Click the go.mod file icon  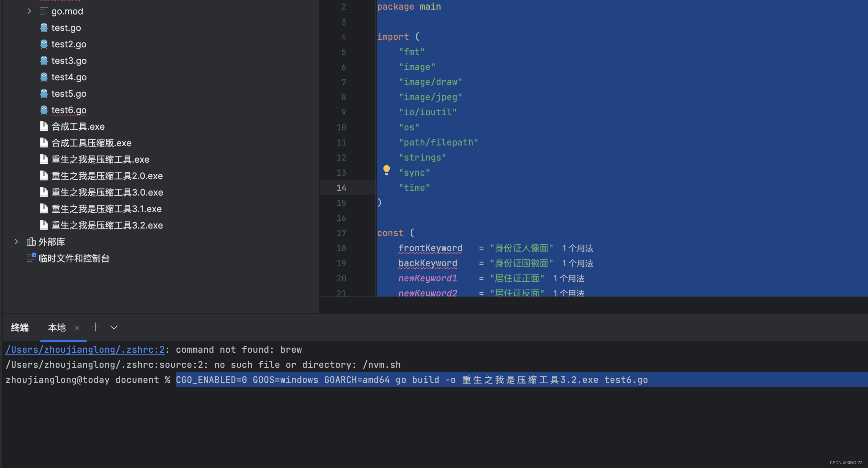[44, 11]
